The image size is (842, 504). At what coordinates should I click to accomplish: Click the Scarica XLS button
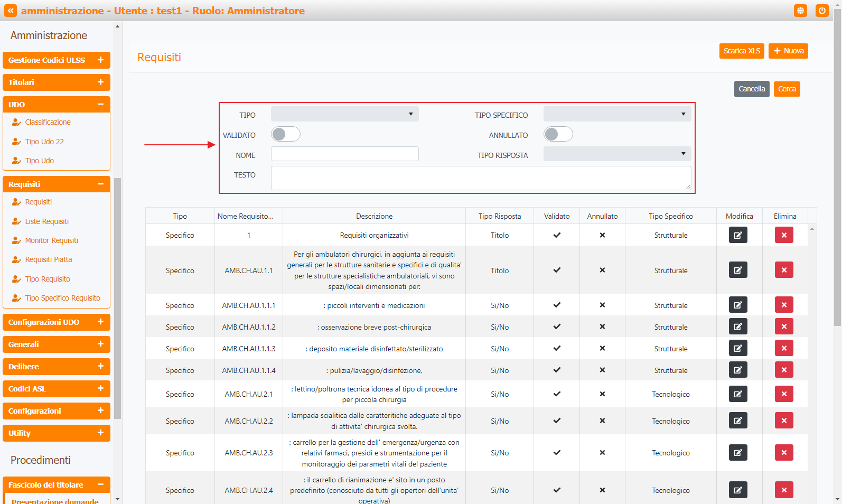741,51
